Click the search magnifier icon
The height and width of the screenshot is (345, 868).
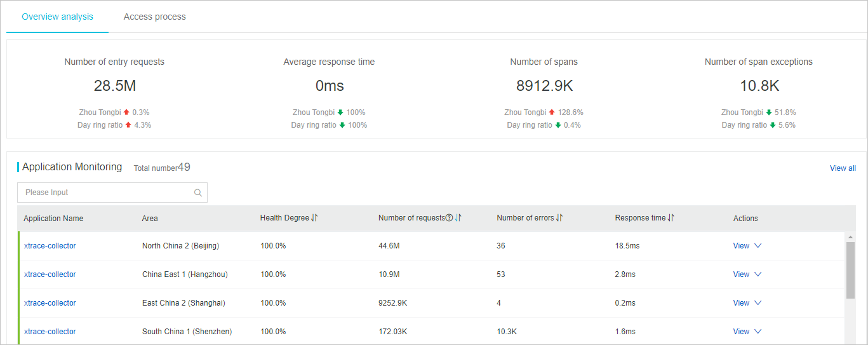pos(198,193)
